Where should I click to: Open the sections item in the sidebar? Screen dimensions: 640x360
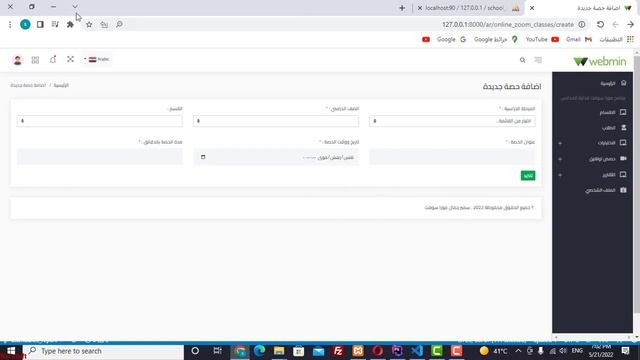pos(613,112)
